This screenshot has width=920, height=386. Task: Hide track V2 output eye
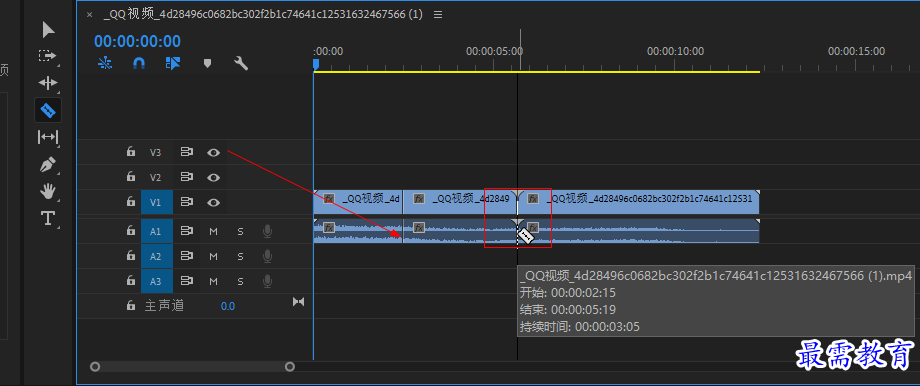click(214, 177)
